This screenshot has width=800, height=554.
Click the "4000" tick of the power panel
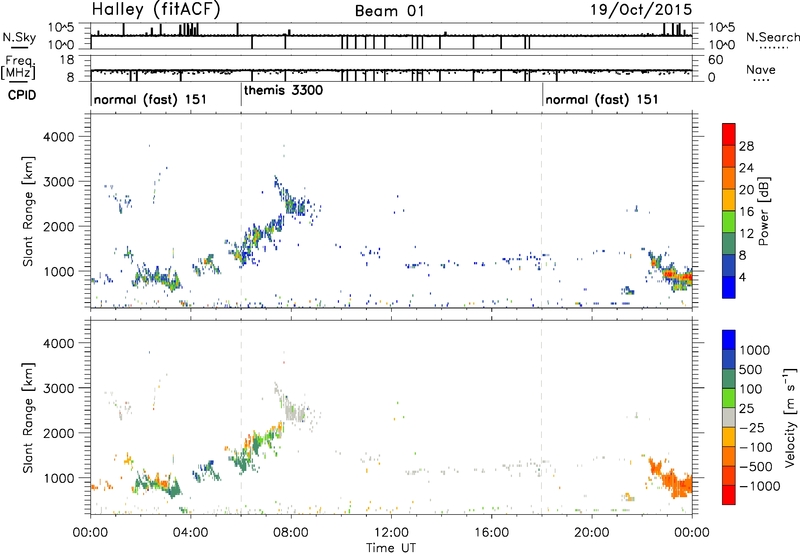tap(58, 137)
